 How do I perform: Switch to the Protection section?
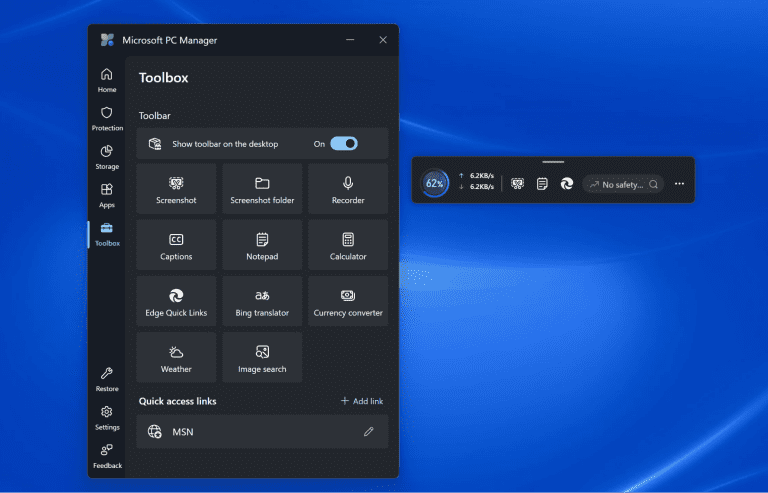107,118
